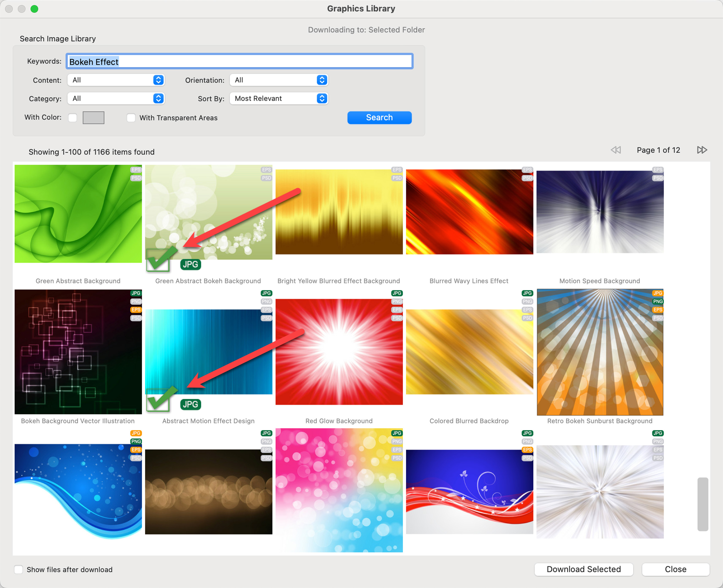This screenshot has width=723, height=588.
Task: Click the Download Selected button
Action: (x=583, y=569)
